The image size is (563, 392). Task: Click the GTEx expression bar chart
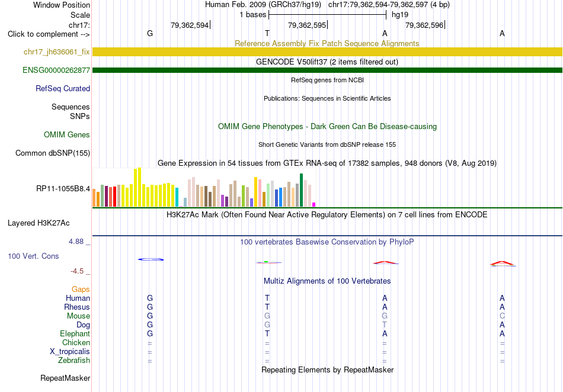[204, 187]
